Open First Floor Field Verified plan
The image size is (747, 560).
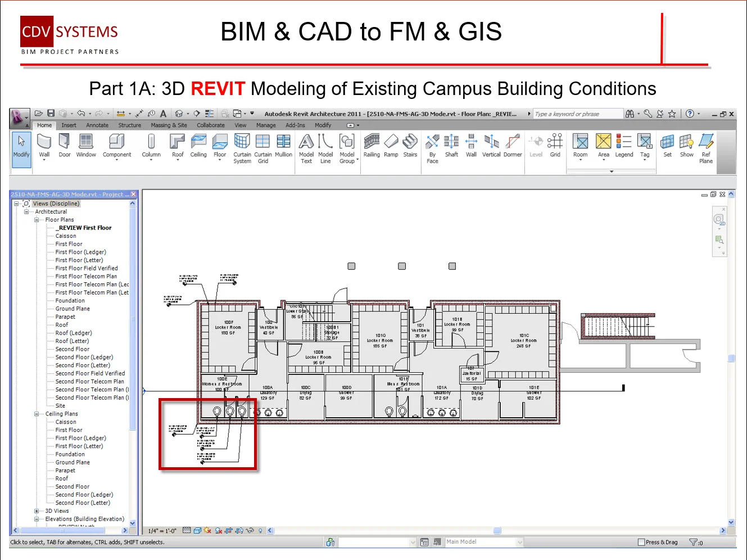click(x=87, y=268)
